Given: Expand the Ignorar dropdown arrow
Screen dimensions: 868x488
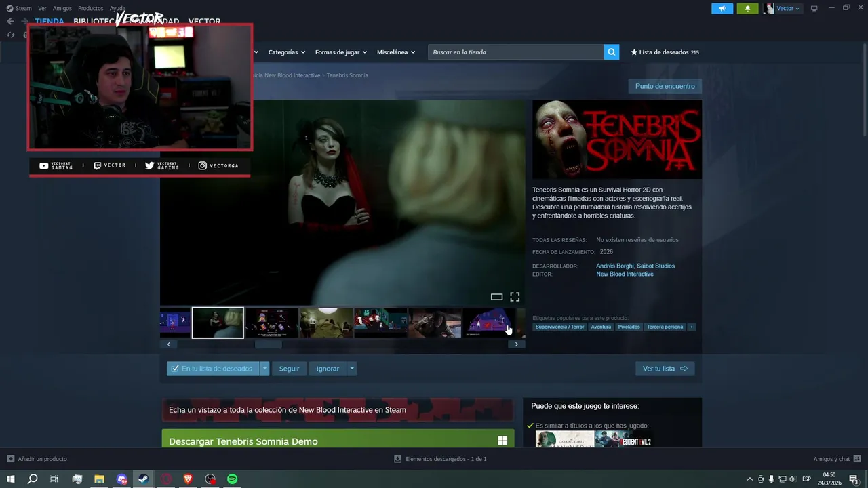Looking at the screenshot, I should pos(351,369).
